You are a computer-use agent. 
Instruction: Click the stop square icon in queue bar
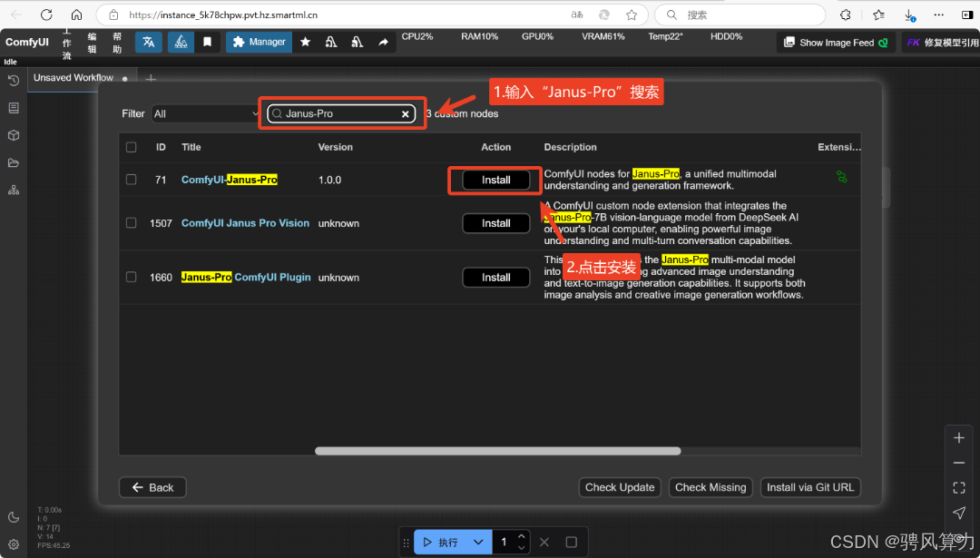pos(572,542)
